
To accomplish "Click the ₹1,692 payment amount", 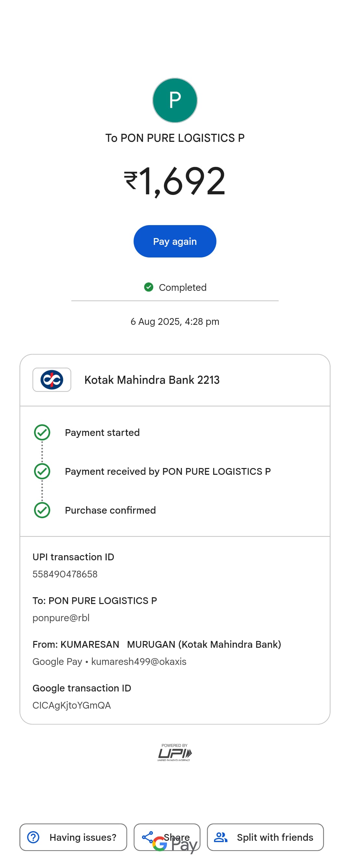I will (x=175, y=181).
